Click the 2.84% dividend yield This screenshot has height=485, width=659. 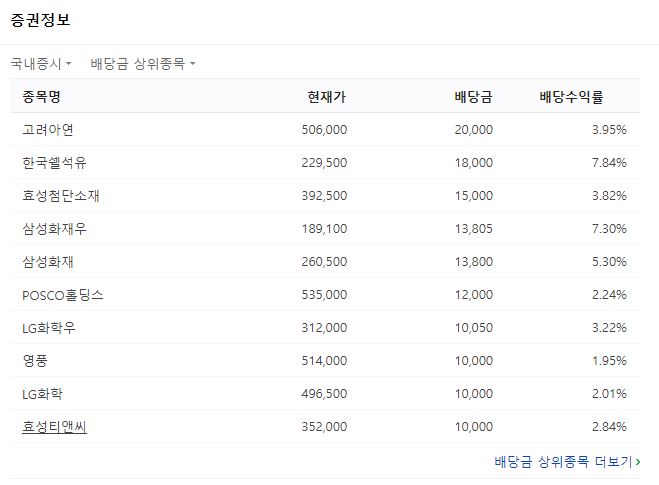coord(609,427)
